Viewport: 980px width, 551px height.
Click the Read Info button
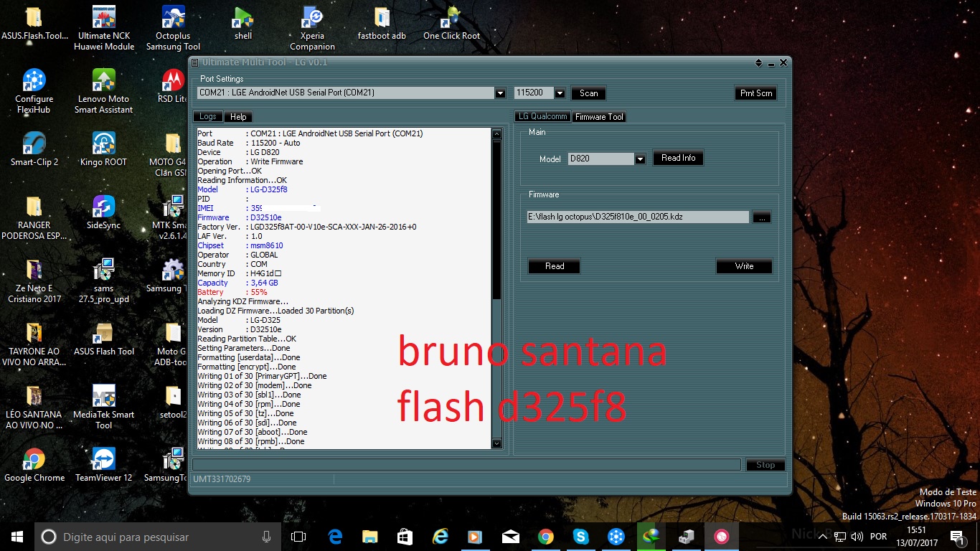click(x=678, y=158)
